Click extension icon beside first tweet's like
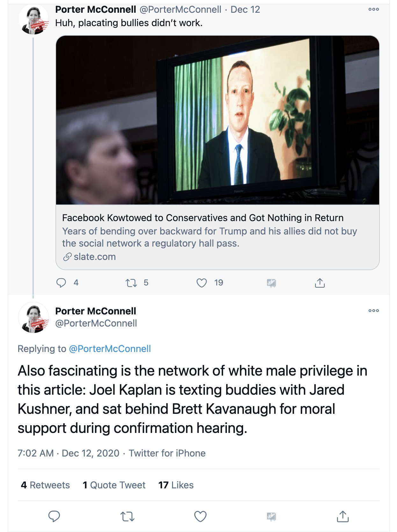 point(271,283)
